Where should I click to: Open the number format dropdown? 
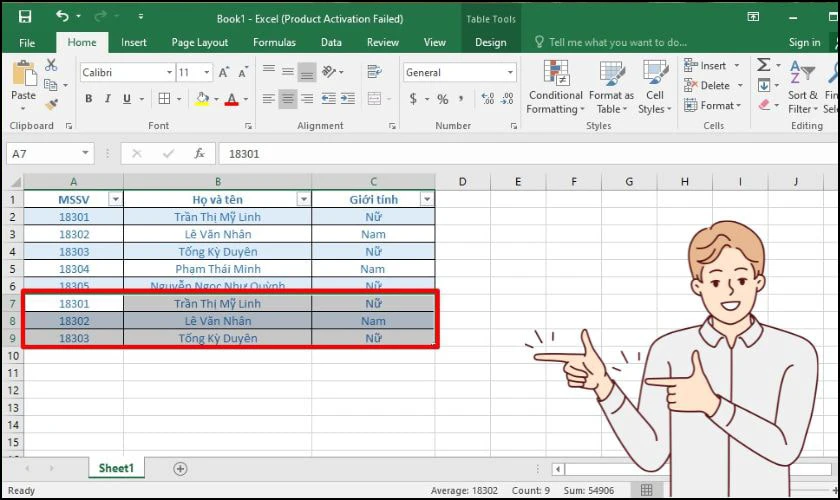click(x=510, y=72)
